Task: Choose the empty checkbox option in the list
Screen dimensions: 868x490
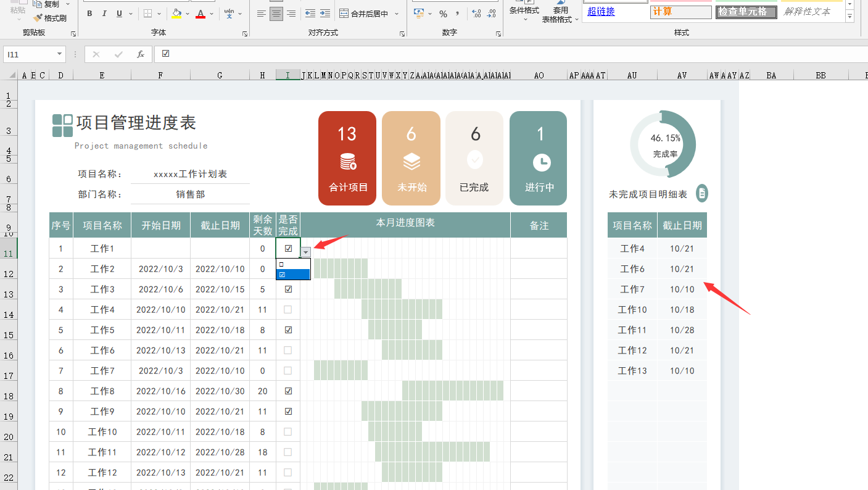Action: pos(293,264)
